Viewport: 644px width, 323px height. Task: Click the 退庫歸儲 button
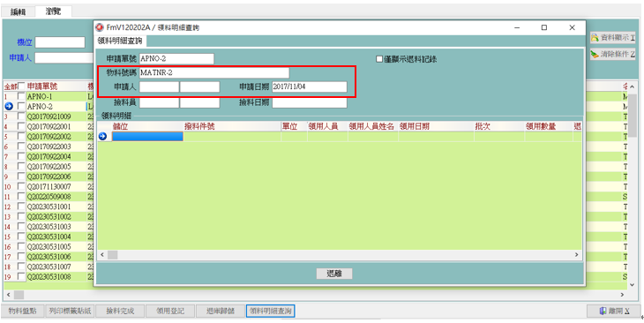click(221, 311)
